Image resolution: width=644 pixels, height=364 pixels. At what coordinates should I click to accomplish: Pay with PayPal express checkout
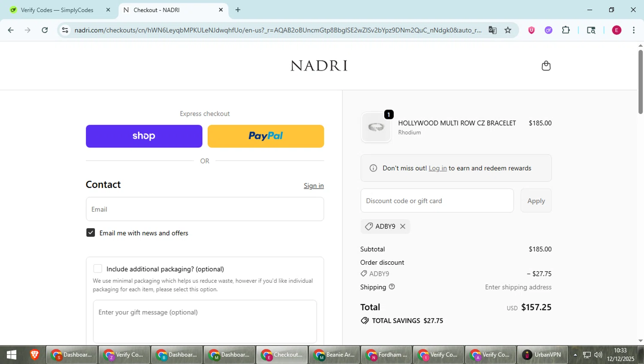click(x=266, y=136)
